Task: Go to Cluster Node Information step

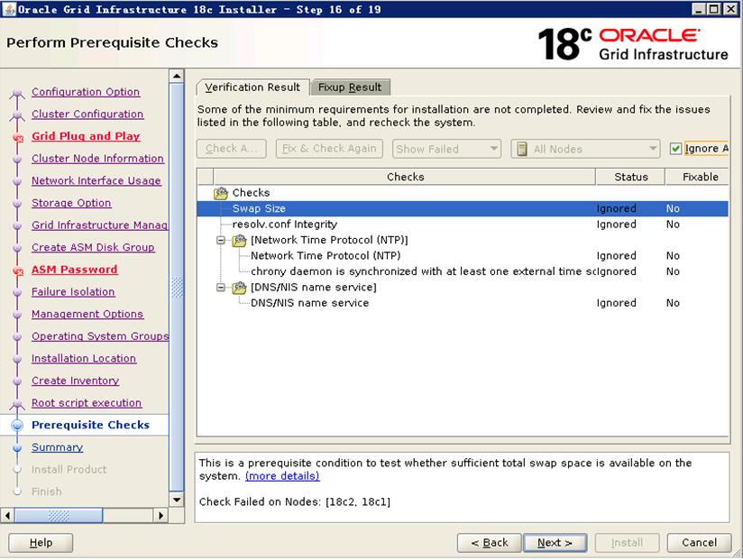Action: pyautogui.click(x=97, y=159)
